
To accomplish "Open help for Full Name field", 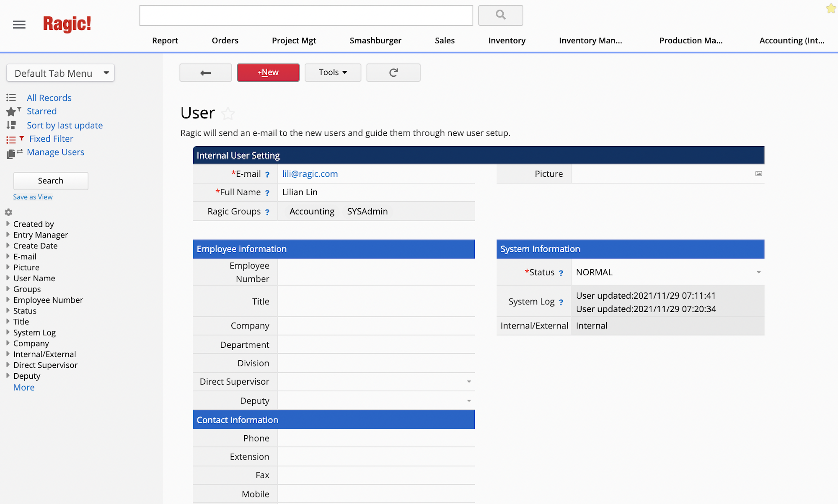I will click(267, 193).
